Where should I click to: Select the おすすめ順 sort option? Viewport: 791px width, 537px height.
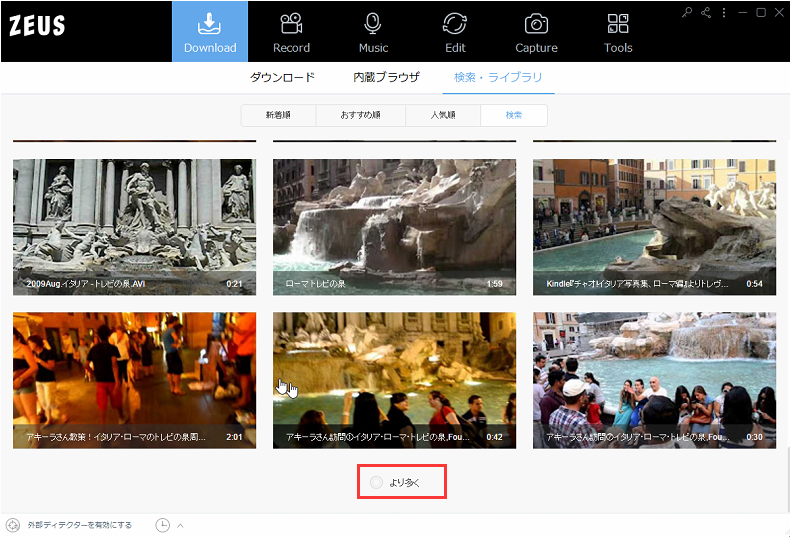point(360,115)
